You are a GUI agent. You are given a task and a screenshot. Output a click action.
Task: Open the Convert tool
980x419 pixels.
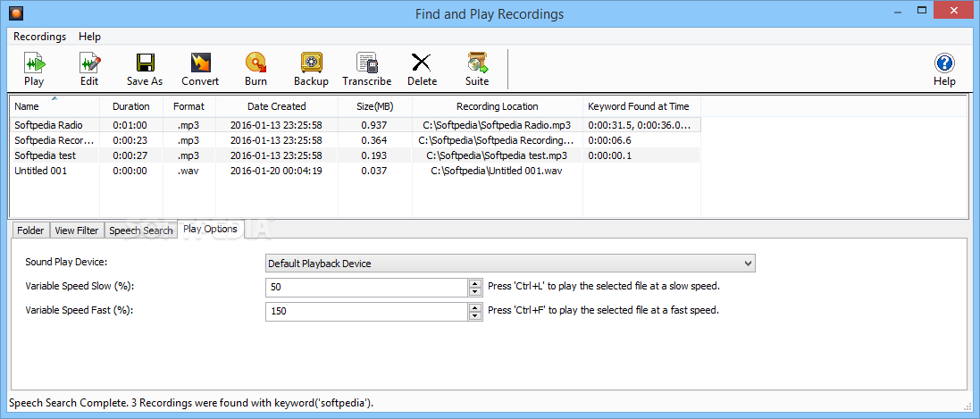pyautogui.click(x=200, y=69)
